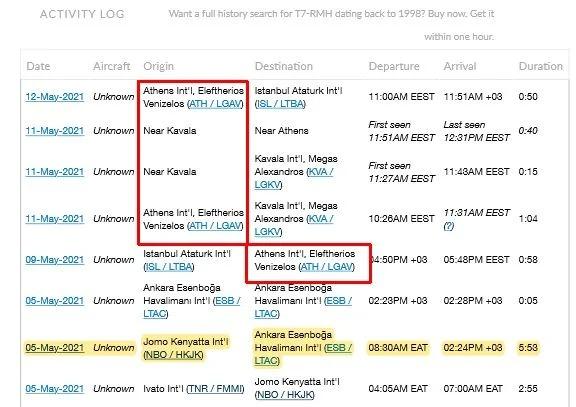Click the ATH / LGAV origin link departing 10:26AM
The image size is (576, 407).
point(215,226)
